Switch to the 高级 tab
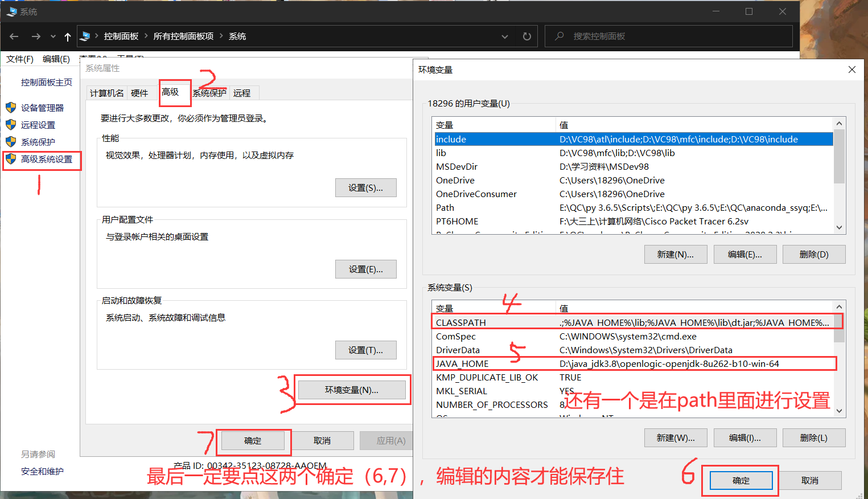The height and width of the screenshot is (499, 868). (x=170, y=92)
